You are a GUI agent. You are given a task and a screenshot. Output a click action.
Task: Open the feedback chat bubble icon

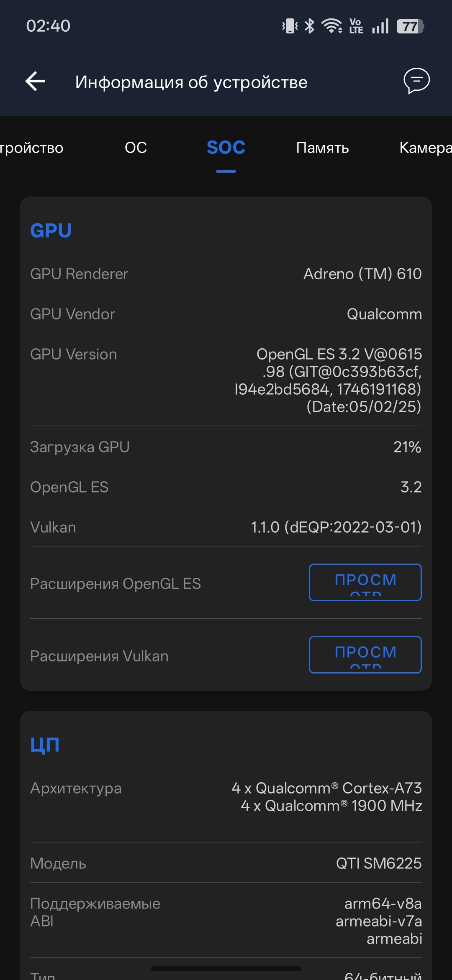pyautogui.click(x=416, y=81)
